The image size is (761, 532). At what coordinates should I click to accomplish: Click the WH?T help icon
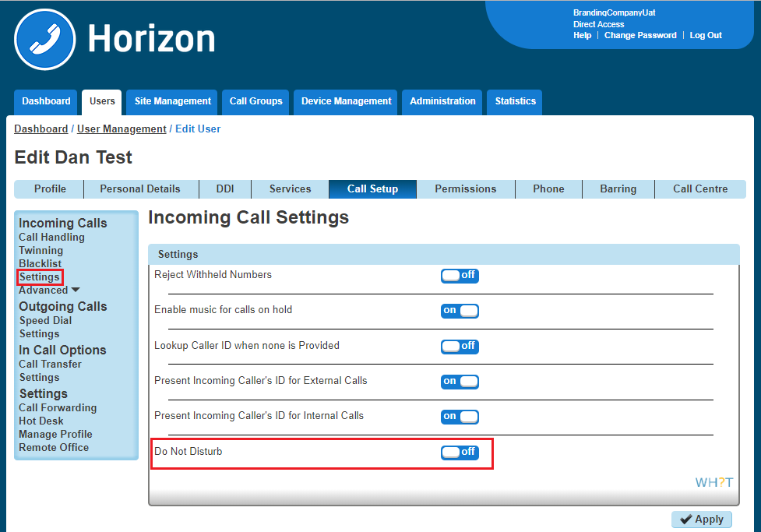click(714, 482)
